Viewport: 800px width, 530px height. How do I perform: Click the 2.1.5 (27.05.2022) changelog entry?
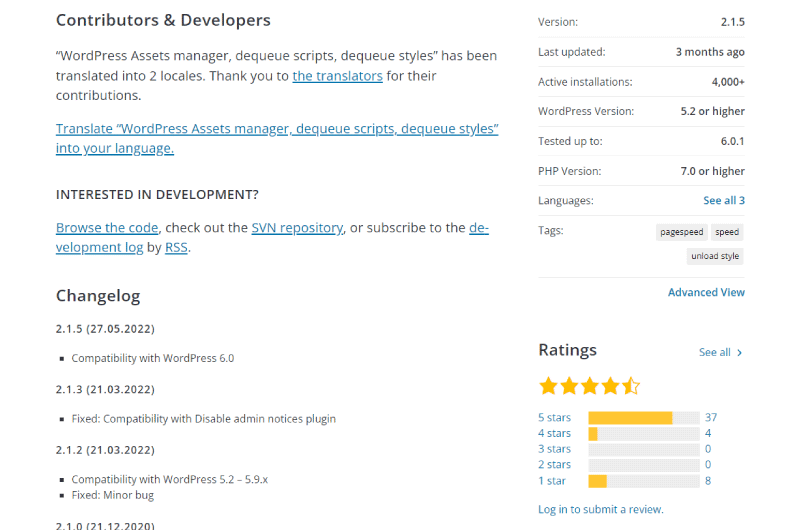pos(105,329)
